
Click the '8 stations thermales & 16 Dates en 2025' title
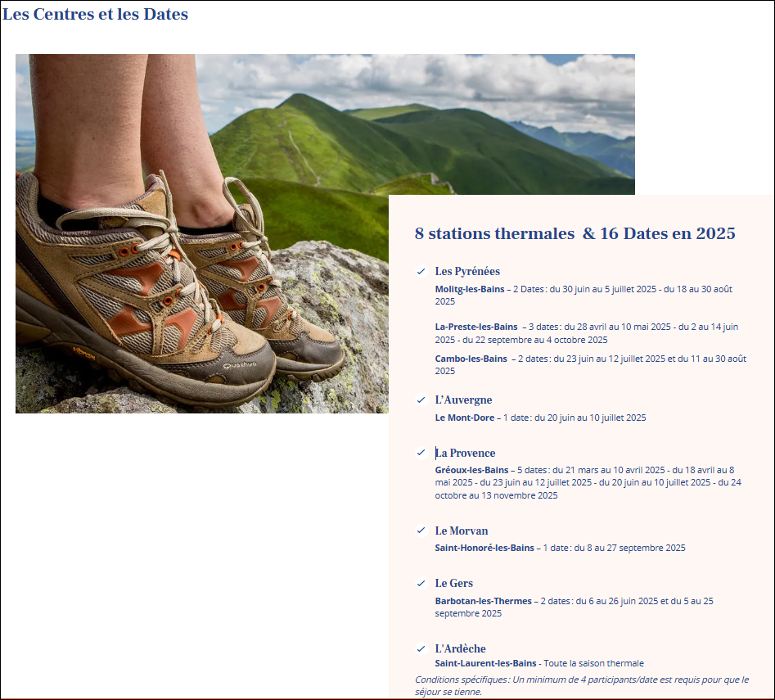tap(575, 233)
